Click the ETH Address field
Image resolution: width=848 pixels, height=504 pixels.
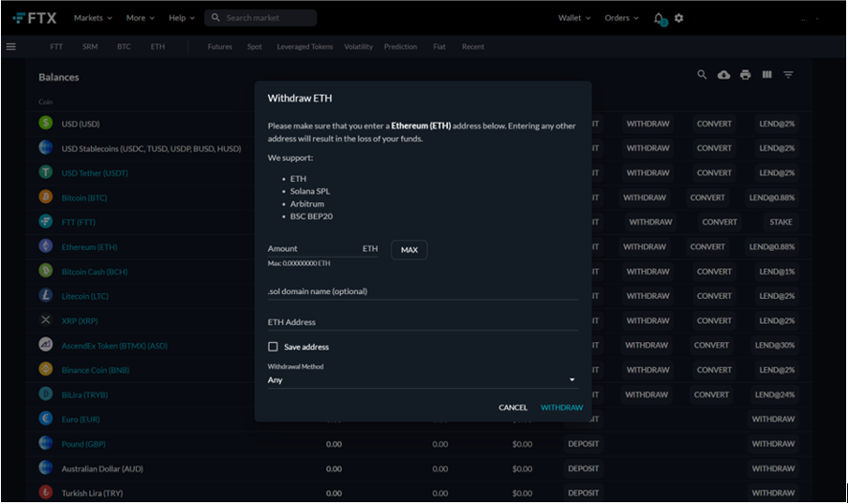click(x=423, y=322)
